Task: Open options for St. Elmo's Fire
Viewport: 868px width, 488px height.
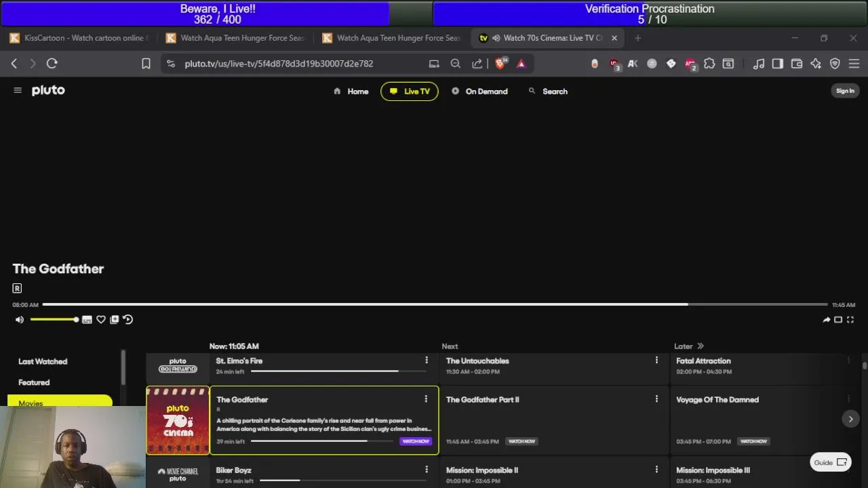Action: point(427,361)
